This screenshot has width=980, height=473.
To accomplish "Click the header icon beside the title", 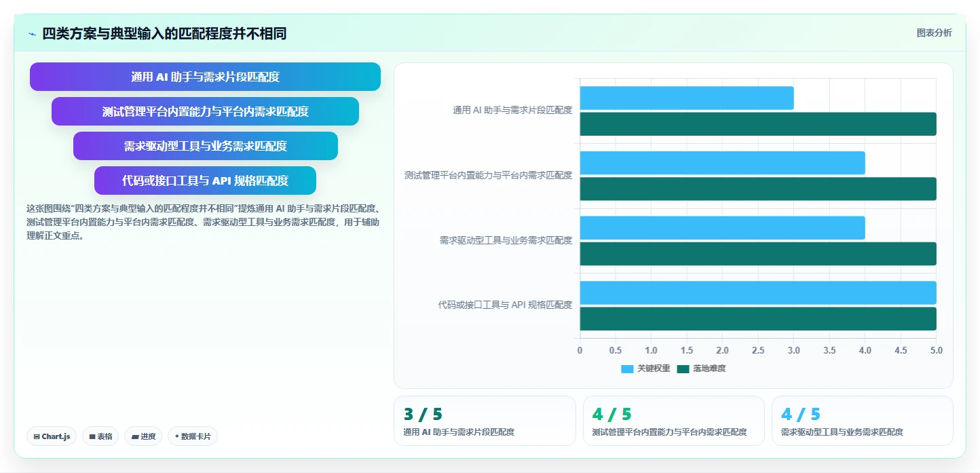I will [x=33, y=34].
